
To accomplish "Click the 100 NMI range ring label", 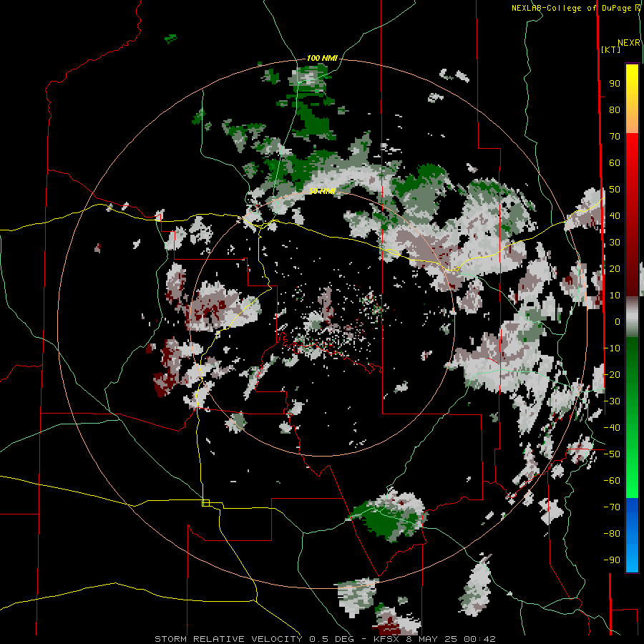I will [x=322, y=59].
